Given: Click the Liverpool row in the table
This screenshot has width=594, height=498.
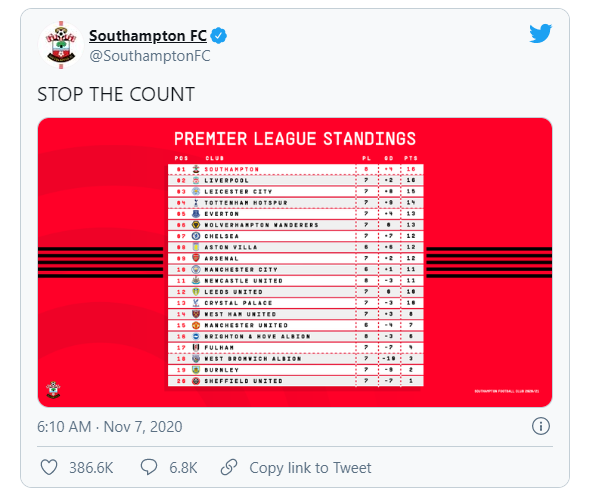Looking at the screenshot, I should [295, 180].
